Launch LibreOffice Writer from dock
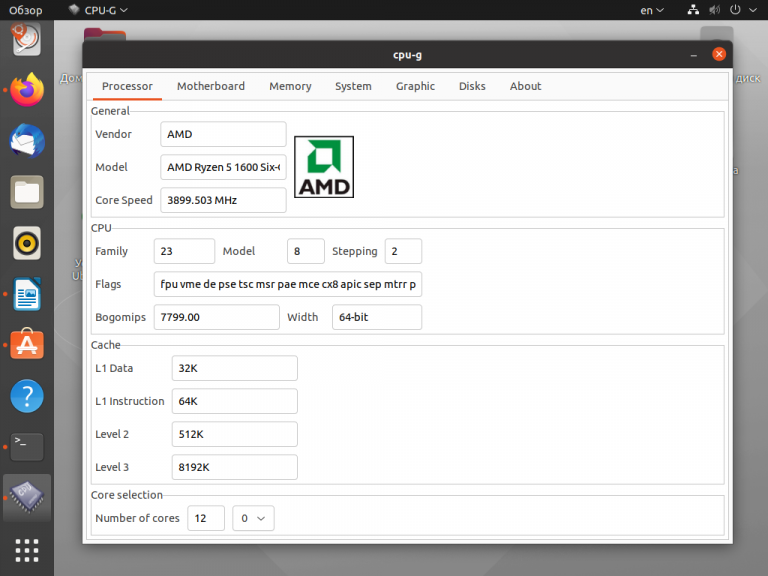Screen dimensions: 768x576 point(27,294)
